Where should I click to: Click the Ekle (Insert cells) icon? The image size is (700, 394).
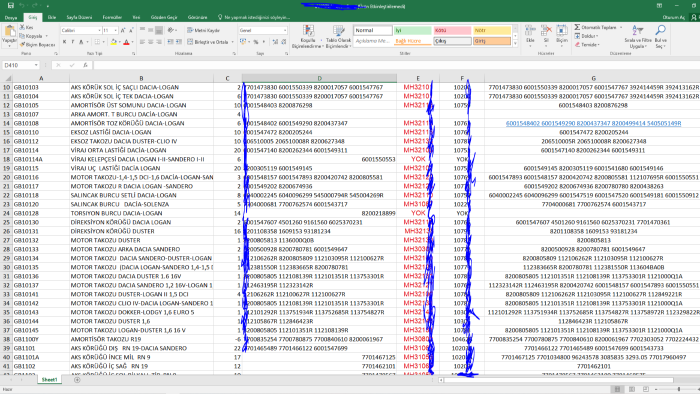(530, 31)
